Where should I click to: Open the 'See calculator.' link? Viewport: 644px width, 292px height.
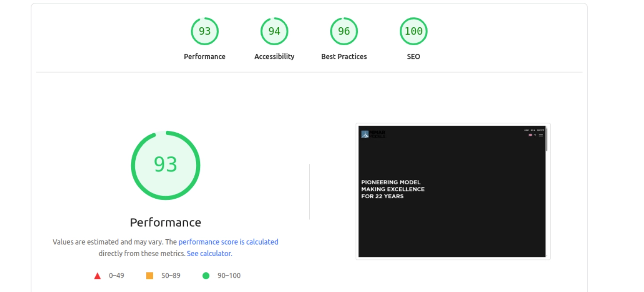(x=209, y=253)
